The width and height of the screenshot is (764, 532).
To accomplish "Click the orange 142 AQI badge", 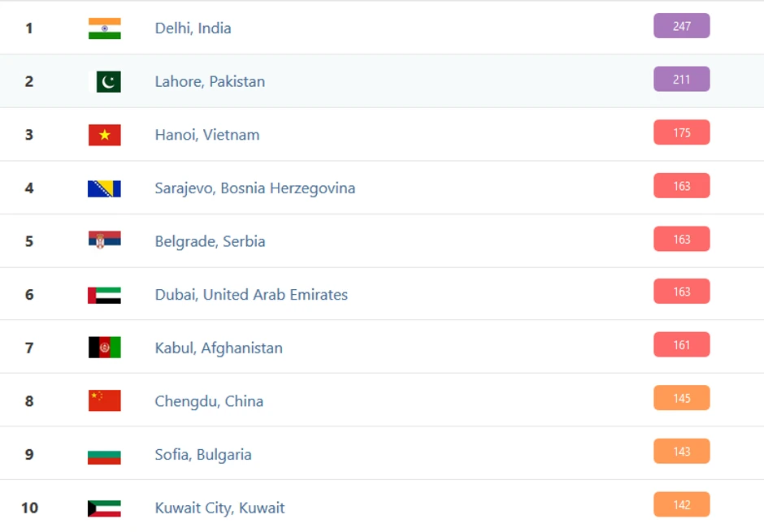I will [x=681, y=504].
